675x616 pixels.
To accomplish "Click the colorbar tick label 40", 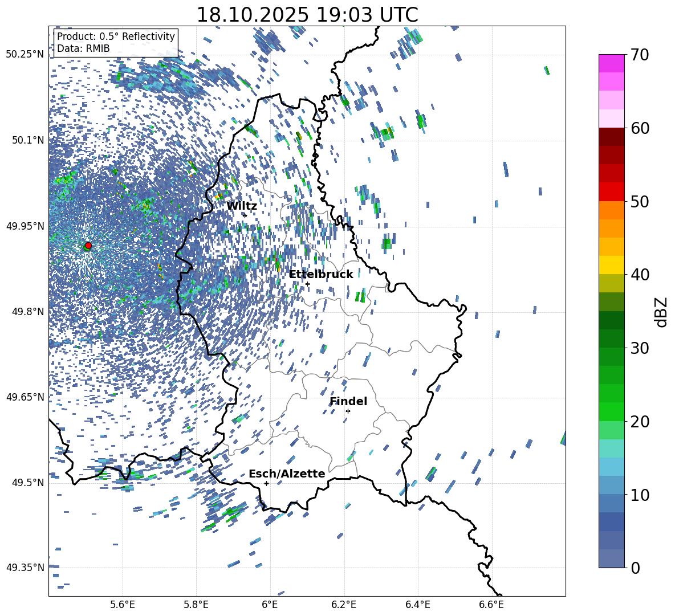I will (x=640, y=275).
